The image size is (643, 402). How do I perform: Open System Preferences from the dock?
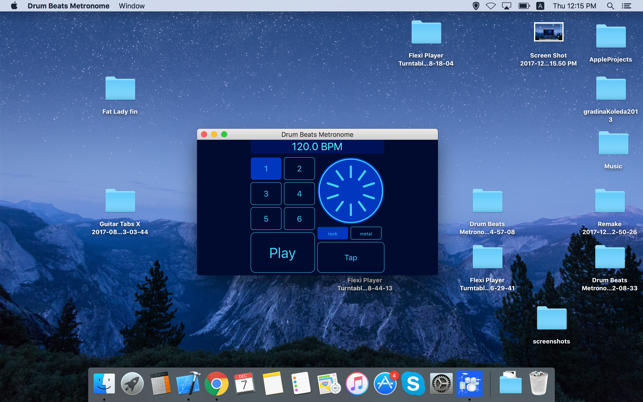(441, 384)
